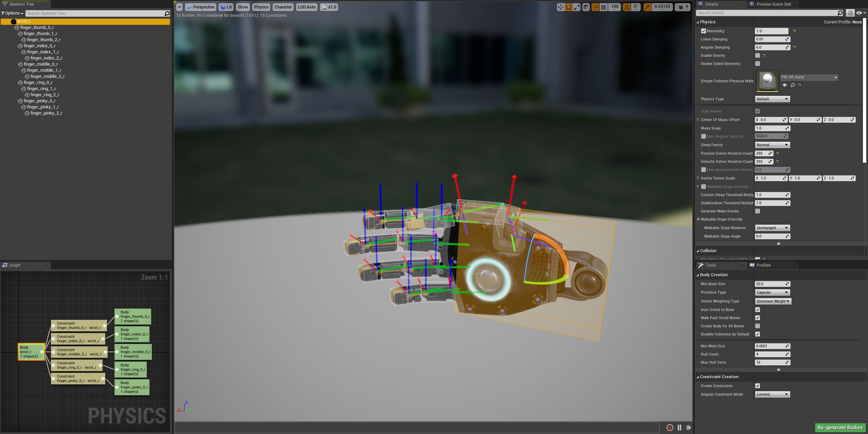The height and width of the screenshot is (434, 868).
Task: Enable Double Sided Geometry checkbox
Action: click(757, 64)
